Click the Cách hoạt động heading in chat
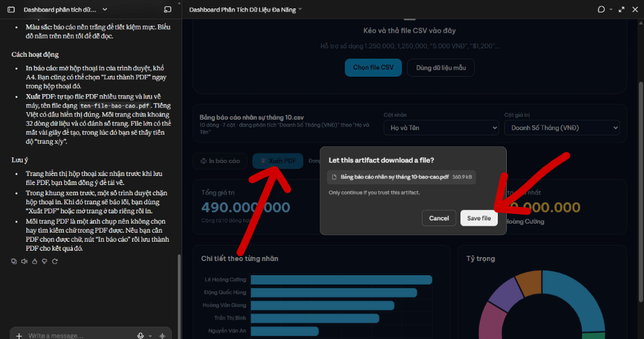Viewport: 644px width, 339px height. [x=35, y=54]
